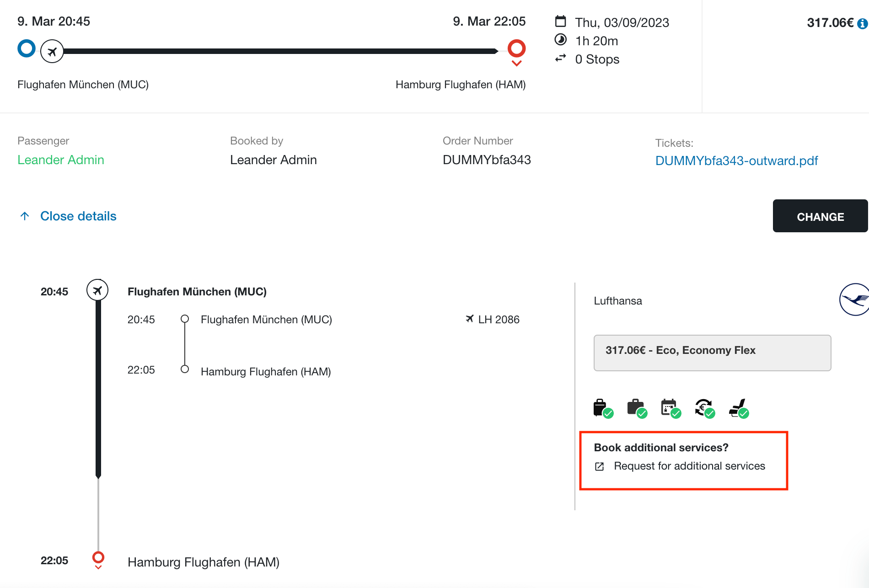Click the 0 Stops text
The width and height of the screenshot is (869, 588).
(x=597, y=59)
